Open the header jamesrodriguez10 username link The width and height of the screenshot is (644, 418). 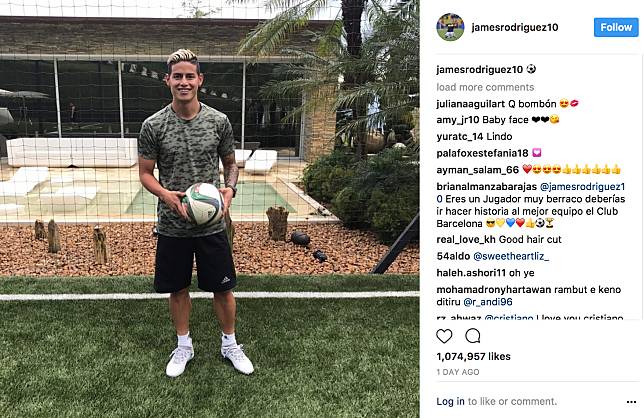click(515, 28)
